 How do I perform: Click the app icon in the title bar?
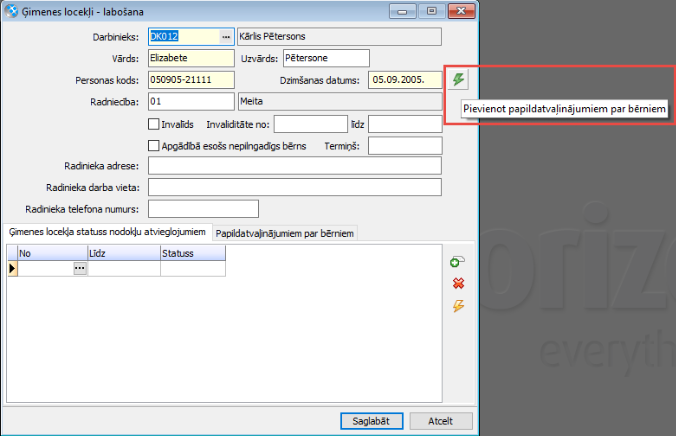click(12, 11)
